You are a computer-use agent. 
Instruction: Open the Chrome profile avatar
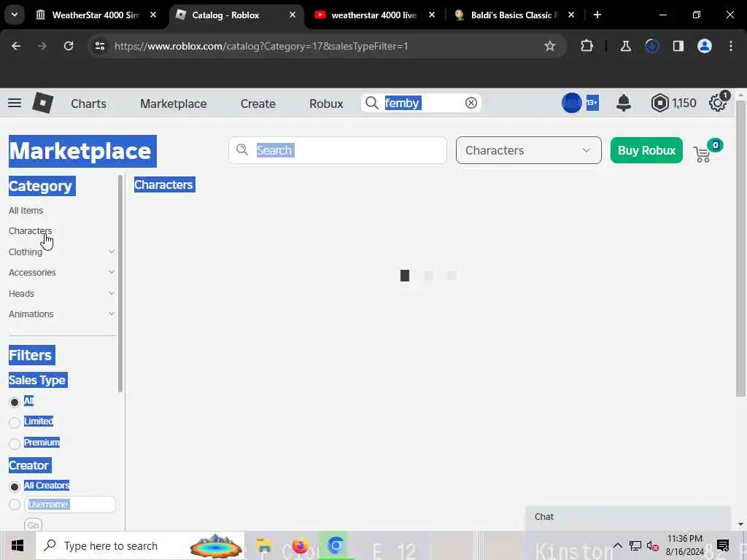(705, 46)
